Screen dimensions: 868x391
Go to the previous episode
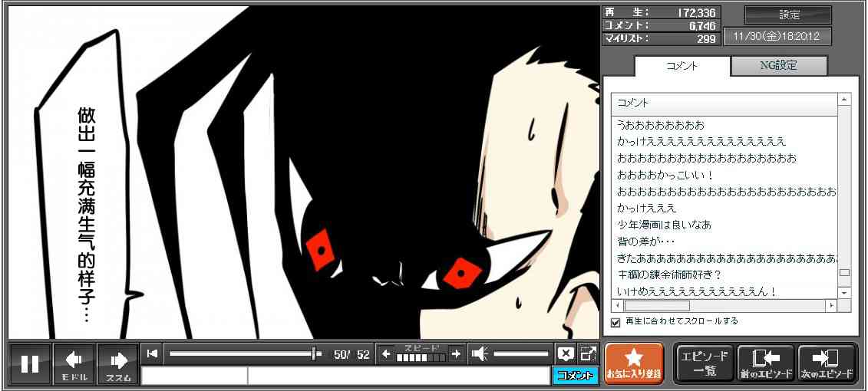[x=765, y=363]
